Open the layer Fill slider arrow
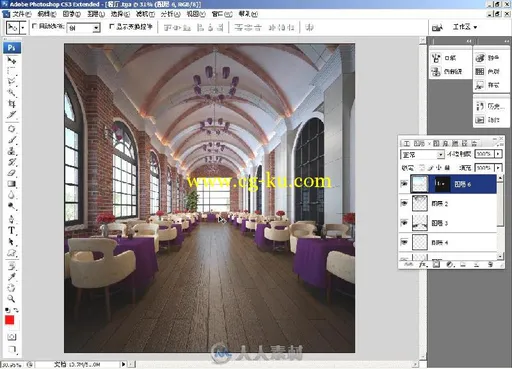Viewport: 512px width, 369px height. 498,167
